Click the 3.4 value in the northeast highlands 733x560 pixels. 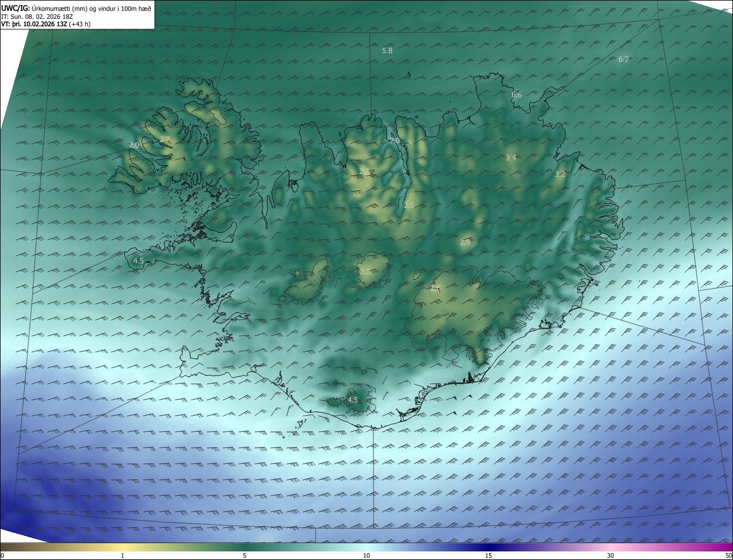(511, 158)
